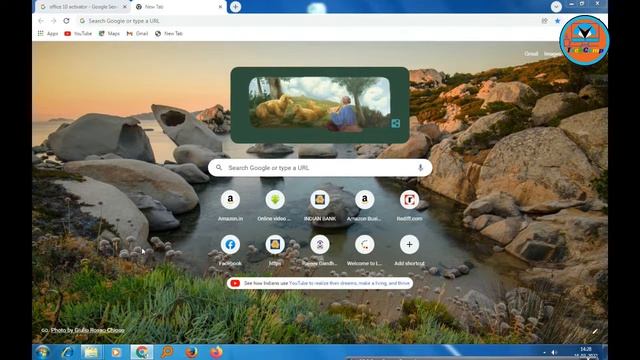Click the system clock in the taskbar

tap(585, 352)
